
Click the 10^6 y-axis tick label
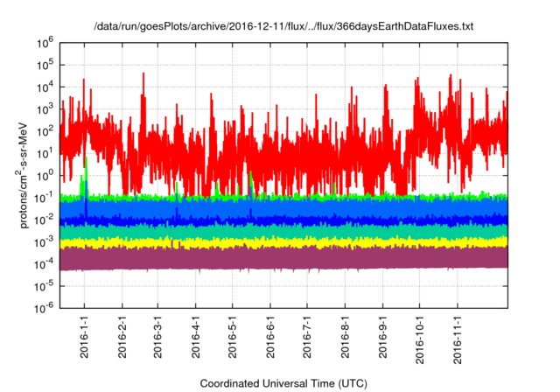click(45, 43)
